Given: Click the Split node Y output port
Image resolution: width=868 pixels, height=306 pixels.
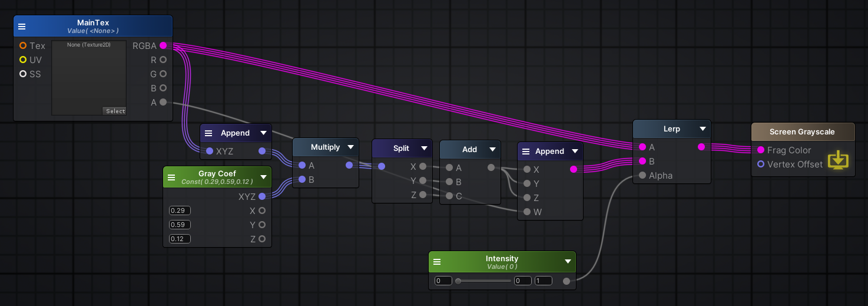Looking at the screenshot, I should pos(423,180).
